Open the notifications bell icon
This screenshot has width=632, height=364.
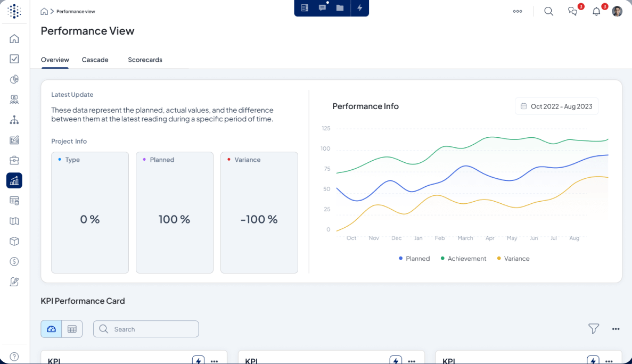click(x=596, y=11)
